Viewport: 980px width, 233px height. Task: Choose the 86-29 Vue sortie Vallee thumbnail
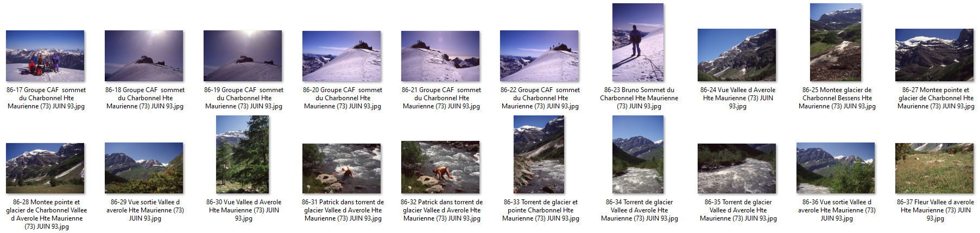144,168
